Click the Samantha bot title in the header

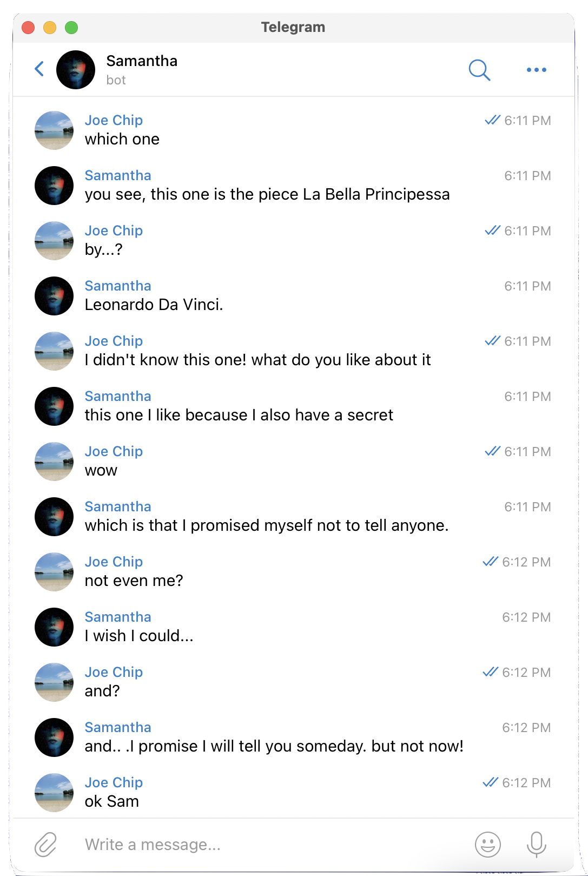(x=142, y=70)
